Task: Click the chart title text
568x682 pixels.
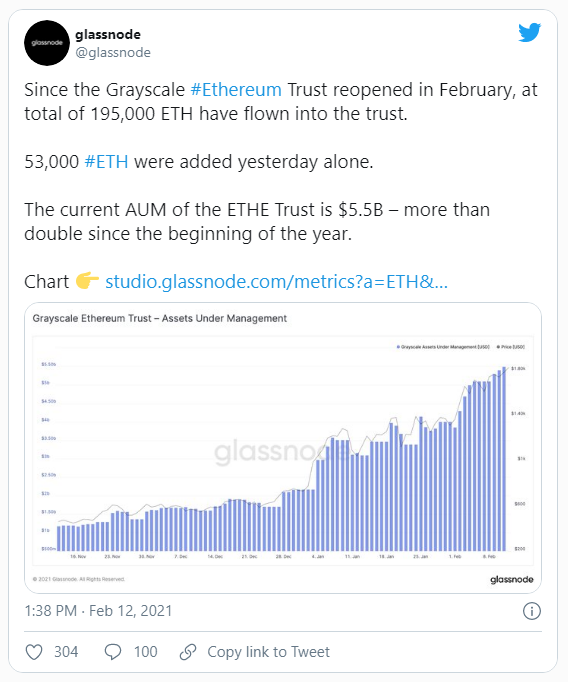Action: point(160,318)
